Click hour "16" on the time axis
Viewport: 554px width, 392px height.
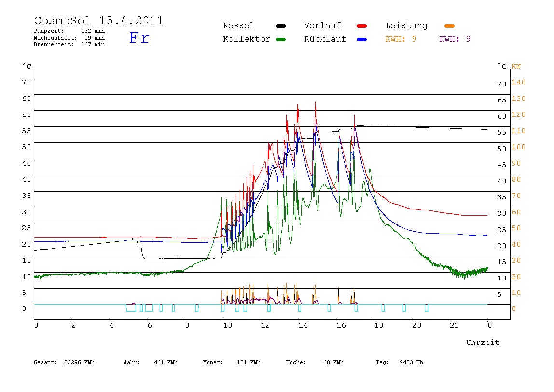(x=341, y=325)
